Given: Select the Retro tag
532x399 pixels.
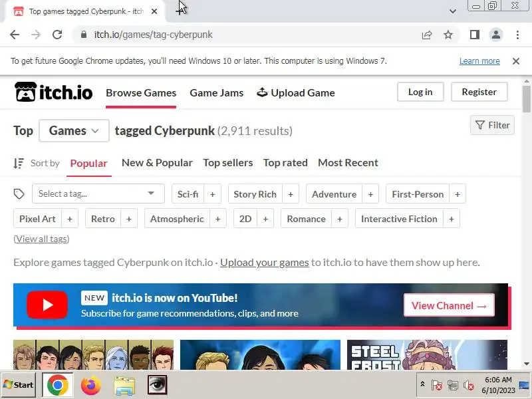Looking at the screenshot, I should click(x=103, y=219).
